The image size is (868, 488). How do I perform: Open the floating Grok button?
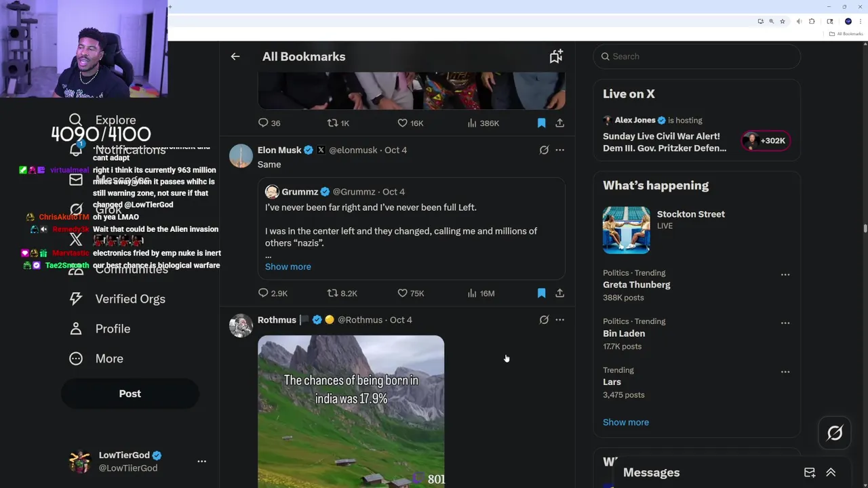click(835, 433)
